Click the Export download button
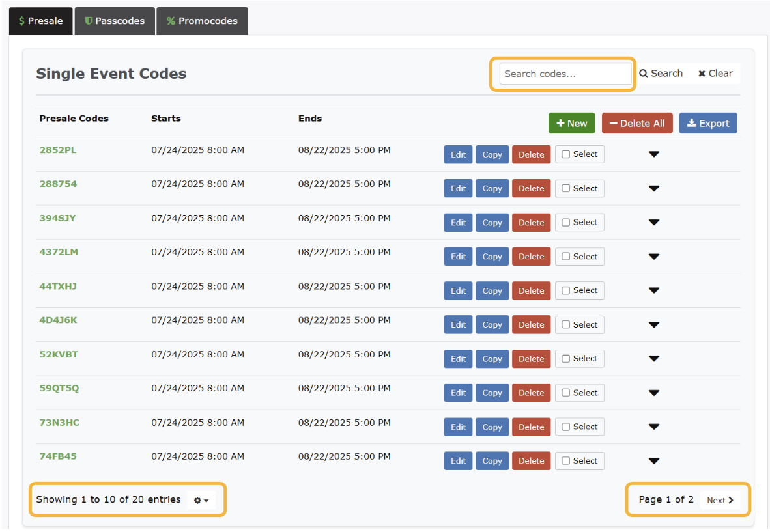The image size is (770, 532). 707,123
